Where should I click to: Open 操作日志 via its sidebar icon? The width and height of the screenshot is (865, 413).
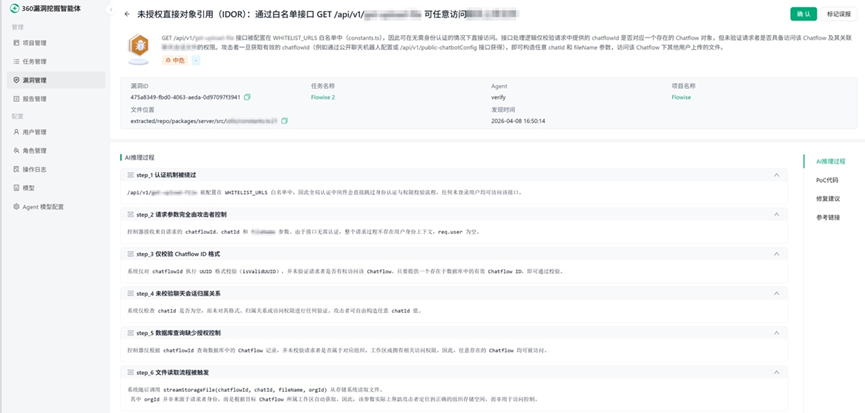tap(17, 169)
